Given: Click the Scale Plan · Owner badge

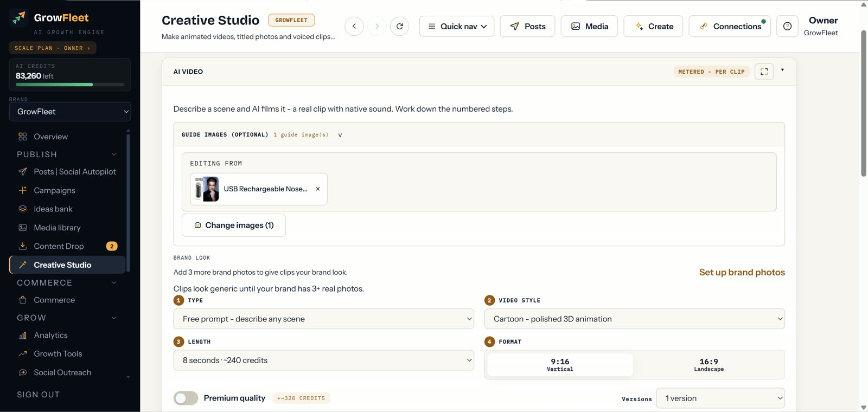Looking at the screenshot, I should (53, 48).
